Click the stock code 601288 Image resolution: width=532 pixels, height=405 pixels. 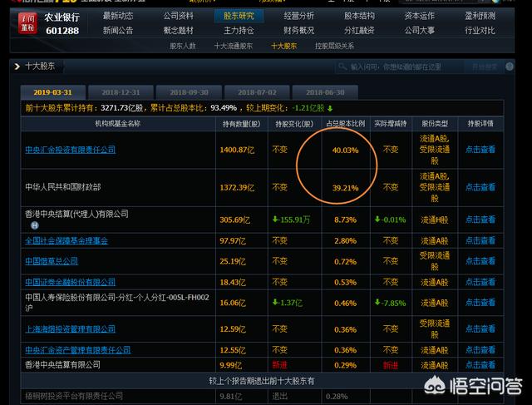tap(62, 31)
